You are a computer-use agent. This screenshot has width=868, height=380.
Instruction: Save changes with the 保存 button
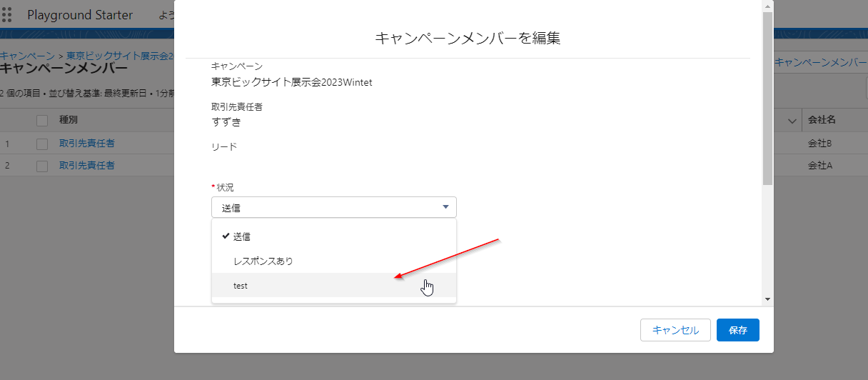pyautogui.click(x=738, y=330)
